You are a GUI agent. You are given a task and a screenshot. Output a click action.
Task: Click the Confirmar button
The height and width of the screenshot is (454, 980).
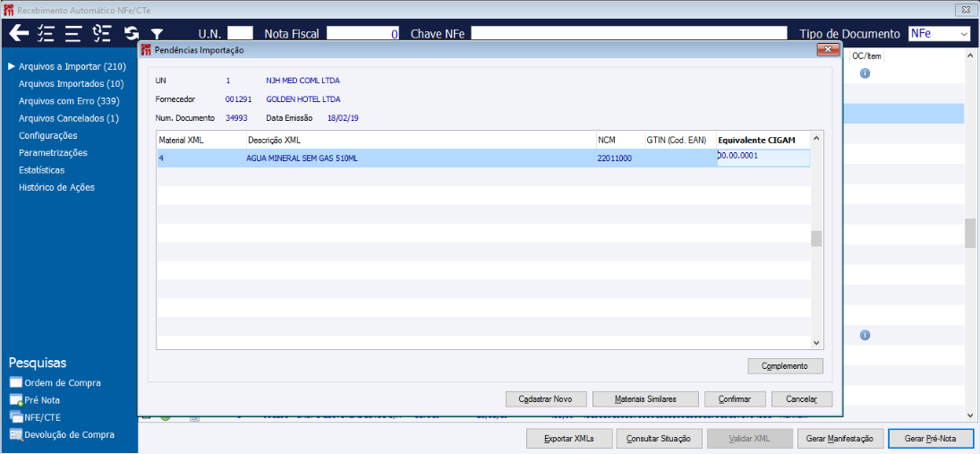pyautogui.click(x=735, y=399)
